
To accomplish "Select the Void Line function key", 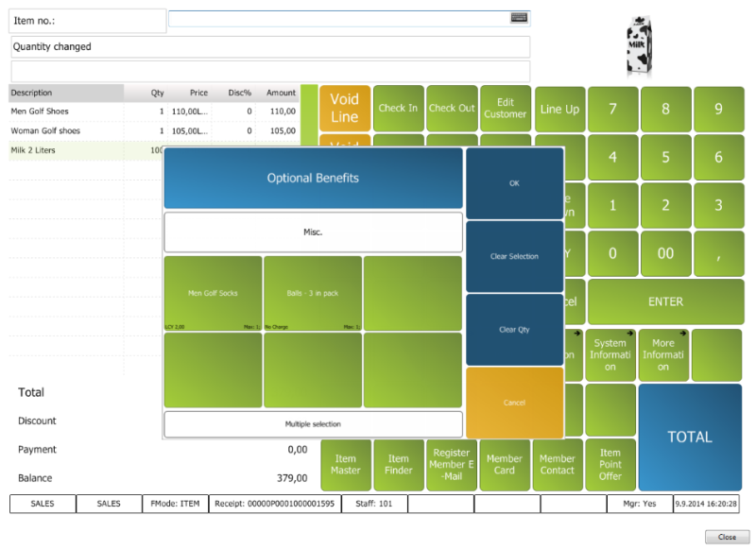I will point(344,108).
